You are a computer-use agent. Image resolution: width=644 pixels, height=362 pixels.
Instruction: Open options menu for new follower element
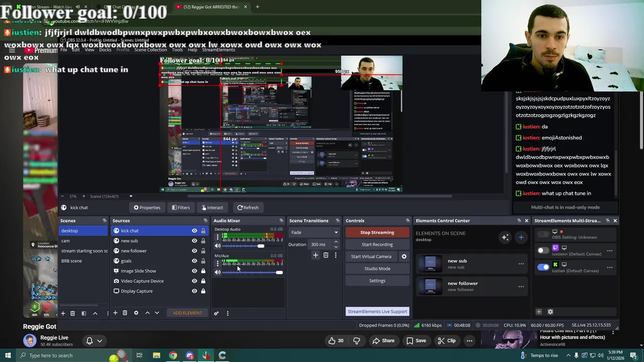(x=521, y=287)
